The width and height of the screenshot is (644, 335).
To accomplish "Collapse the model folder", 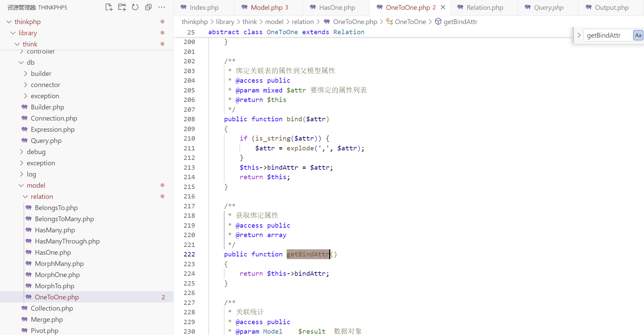I will point(21,185).
